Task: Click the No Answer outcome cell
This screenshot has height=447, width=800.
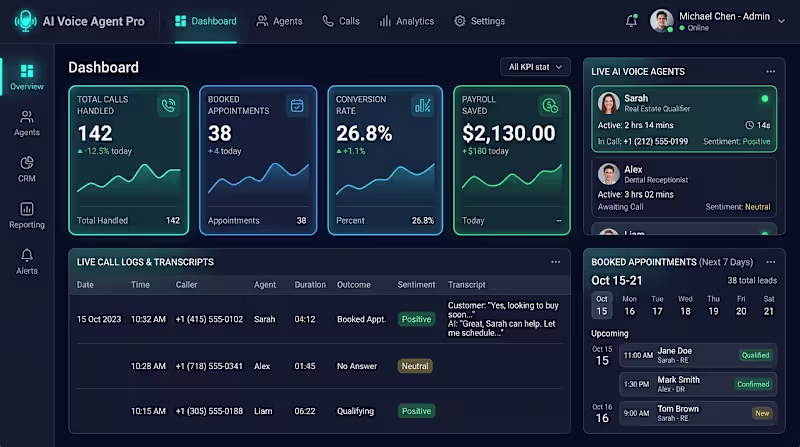Action: click(x=357, y=366)
